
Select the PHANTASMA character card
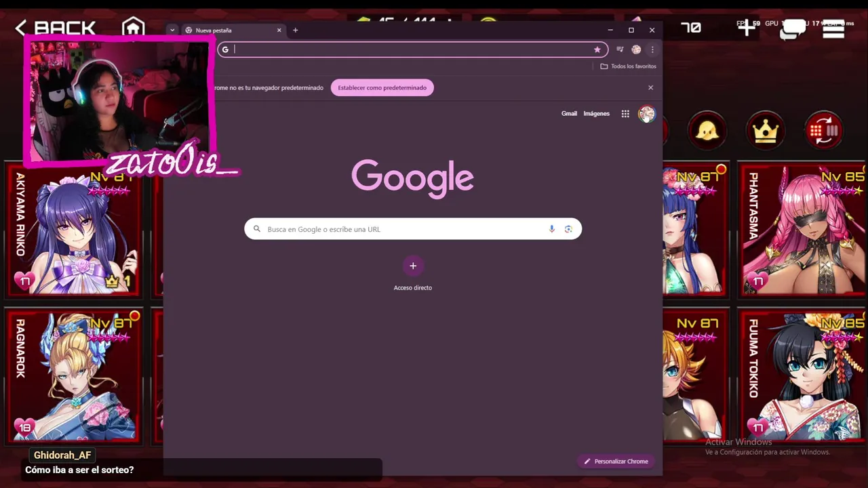pos(802,230)
